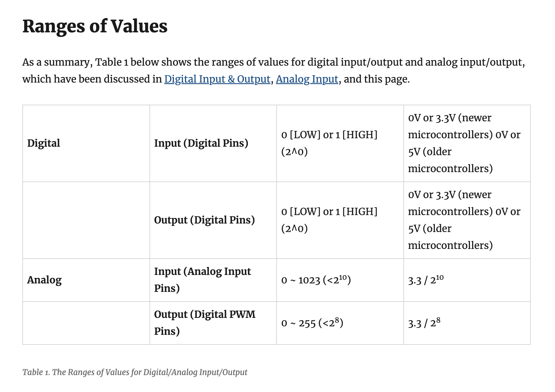Click the 3.3 / 2^10 resolution cell
Viewport: 555px width, 392px height.
[x=426, y=280]
